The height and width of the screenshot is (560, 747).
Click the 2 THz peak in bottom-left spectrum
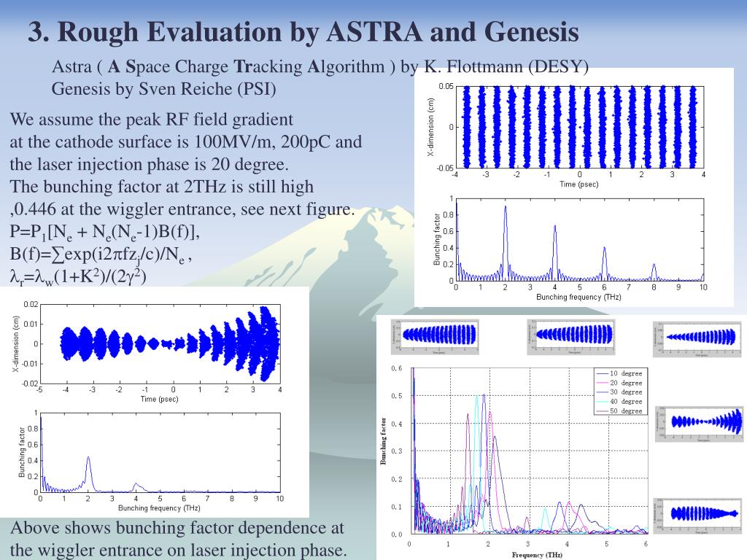(88, 458)
